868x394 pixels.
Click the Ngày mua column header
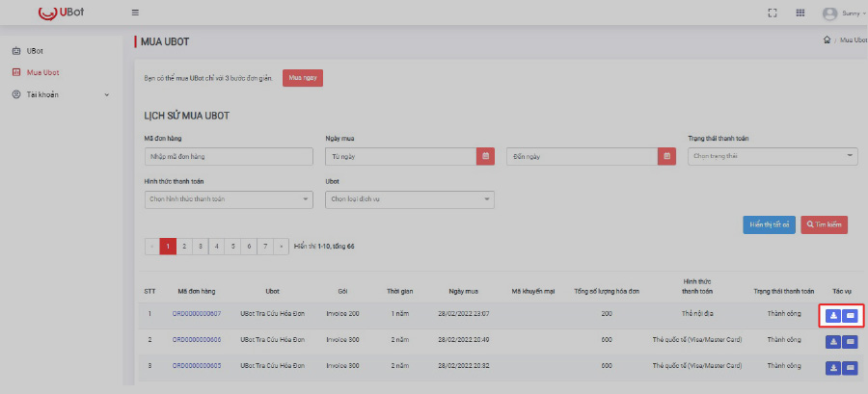463,291
